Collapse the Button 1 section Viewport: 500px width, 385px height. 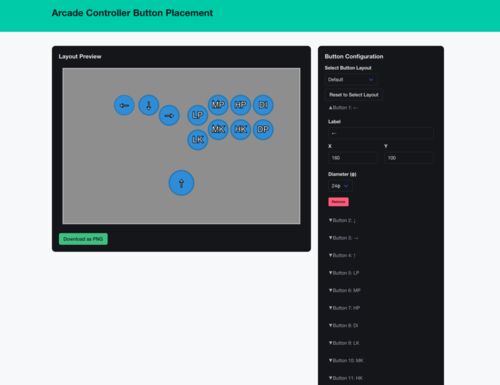343,108
